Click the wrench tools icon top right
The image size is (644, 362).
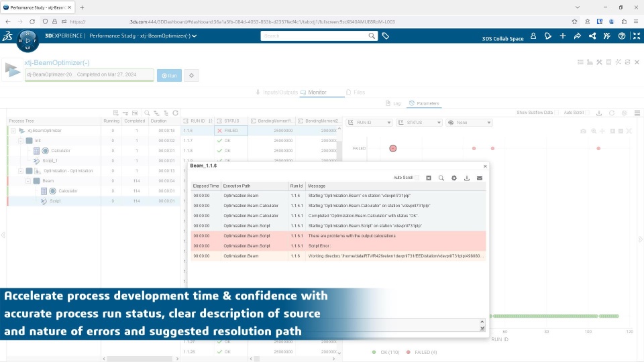(599, 62)
